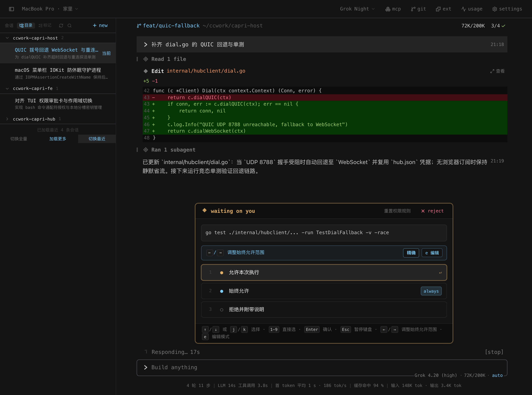Click 加载更多 to load sessions

tap(58, 139)
